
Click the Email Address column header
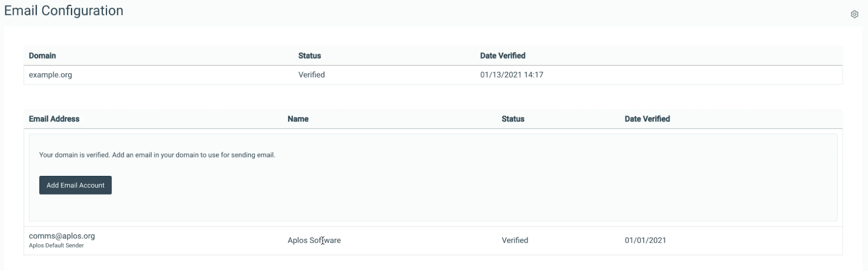pos(54,119)
